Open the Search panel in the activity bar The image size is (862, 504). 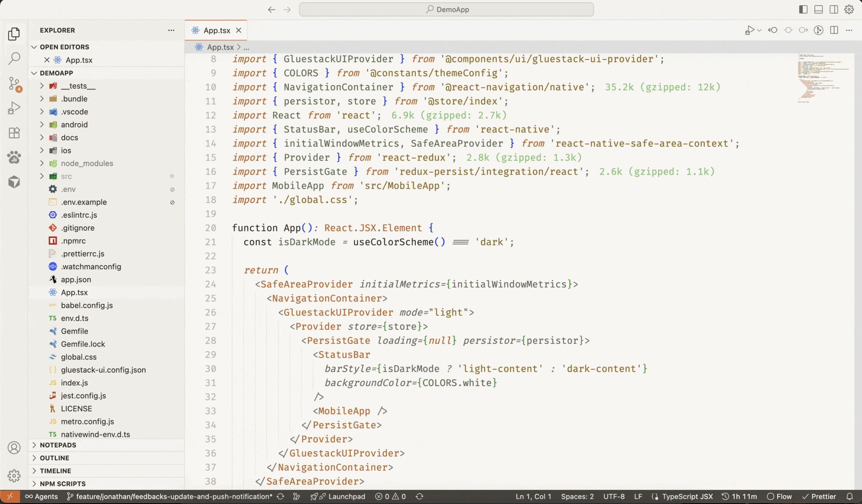(x=14, y=58)
